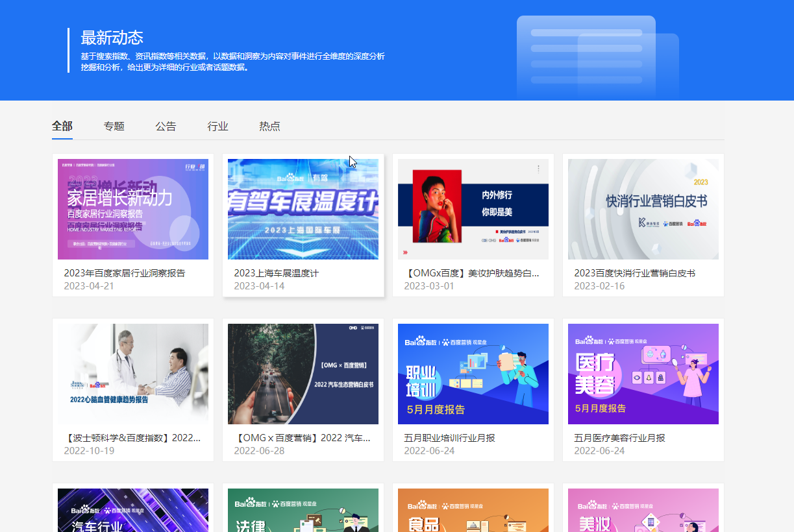Open the 有驾车展温度计 cover image
794x532 pixels.
click(x=303, y=209)
